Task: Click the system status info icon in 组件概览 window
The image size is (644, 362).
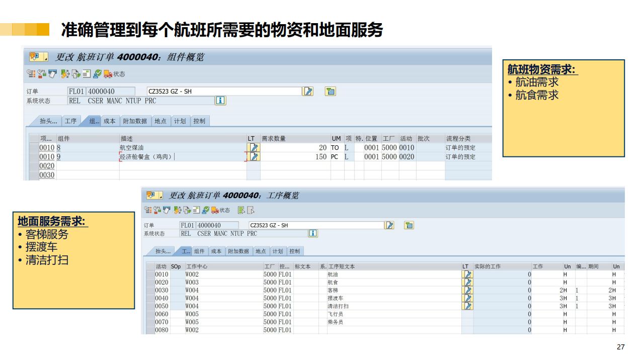Action: (x=220, y=101)
